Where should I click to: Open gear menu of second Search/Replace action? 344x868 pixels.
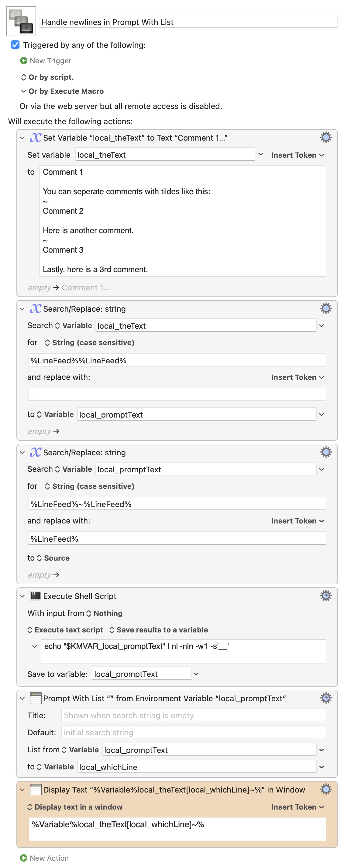point(325,452)
